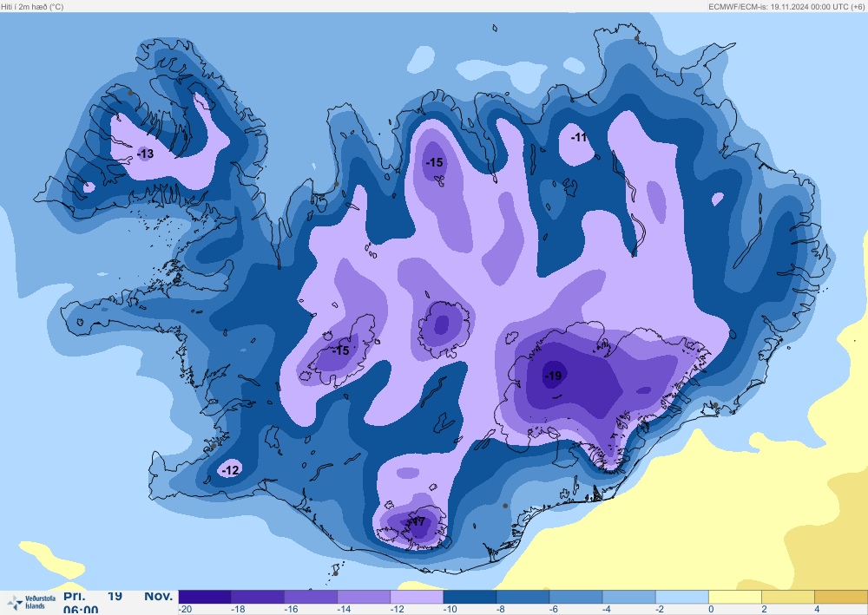Click the day number '19' in the date
Viewport: 868px width, 615px height.
(115, 596)
